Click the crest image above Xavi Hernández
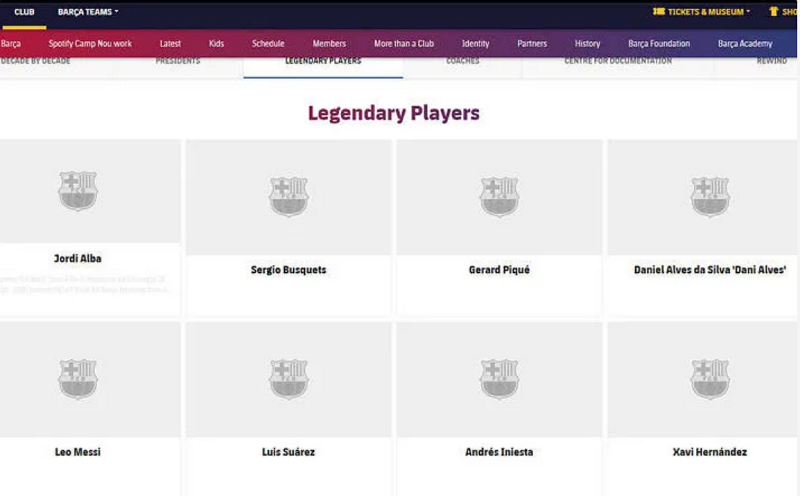 (x=710, y=379)
